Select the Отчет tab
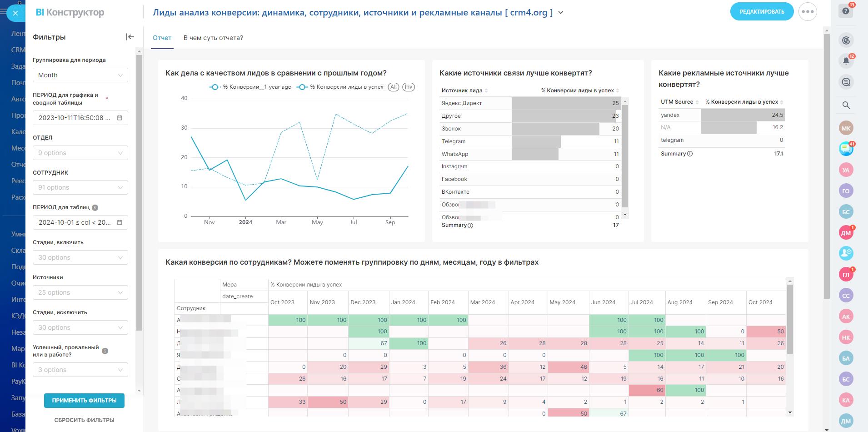 point(162,38)
